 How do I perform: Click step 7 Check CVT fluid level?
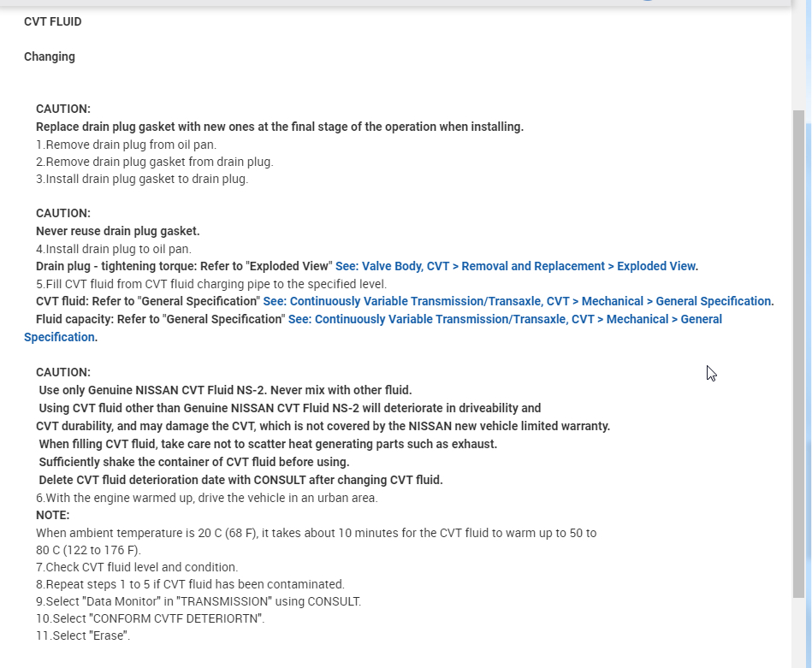(137, 567)
